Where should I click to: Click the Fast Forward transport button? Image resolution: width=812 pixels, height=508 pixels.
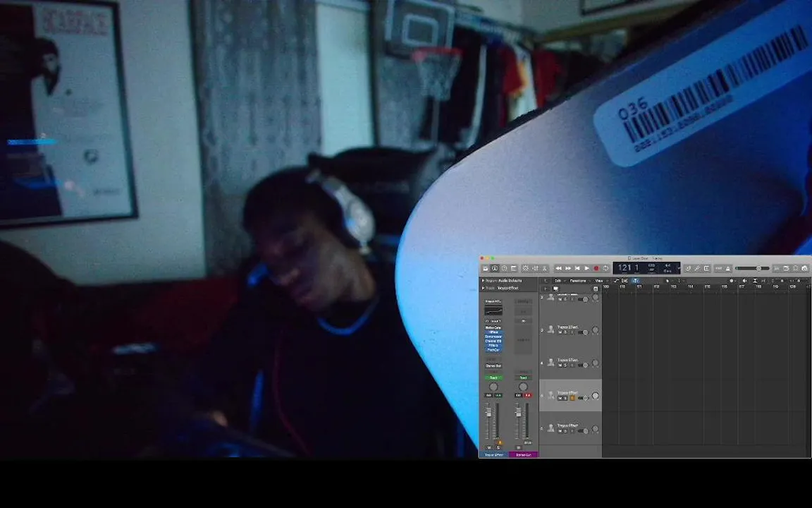click(x=567, y=269)
